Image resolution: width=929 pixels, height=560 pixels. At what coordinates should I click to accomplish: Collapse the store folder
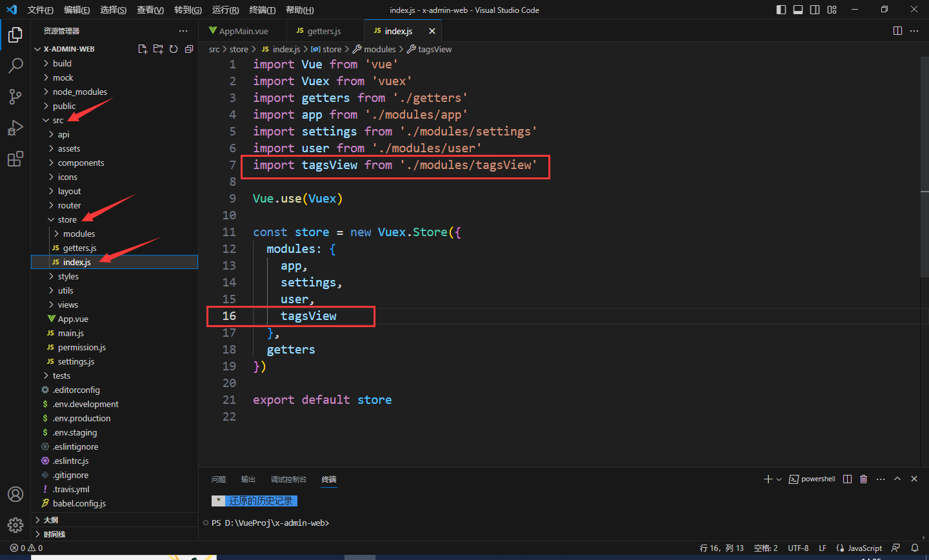(x=115, y=219)
